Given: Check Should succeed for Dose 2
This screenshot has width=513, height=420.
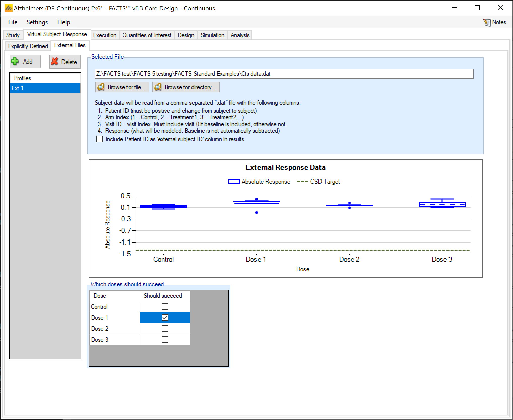Looking at the screenshot, I should 165,328.
